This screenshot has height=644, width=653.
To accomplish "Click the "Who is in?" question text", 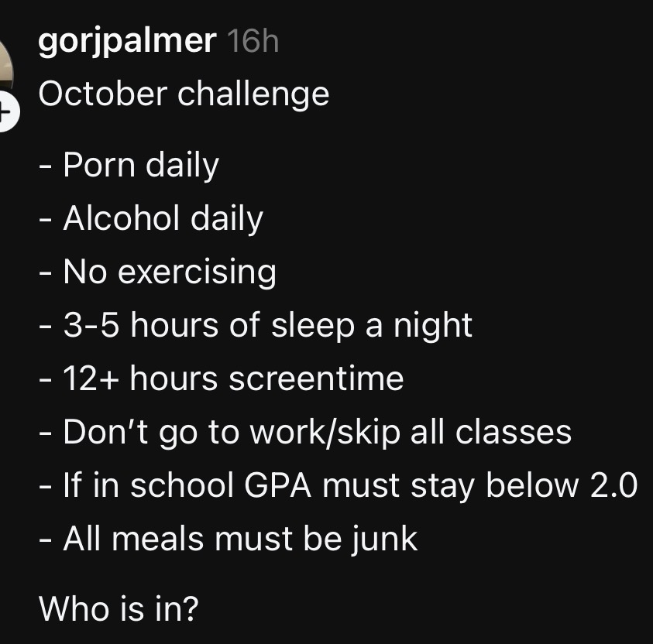I will [x=119, y=609].
